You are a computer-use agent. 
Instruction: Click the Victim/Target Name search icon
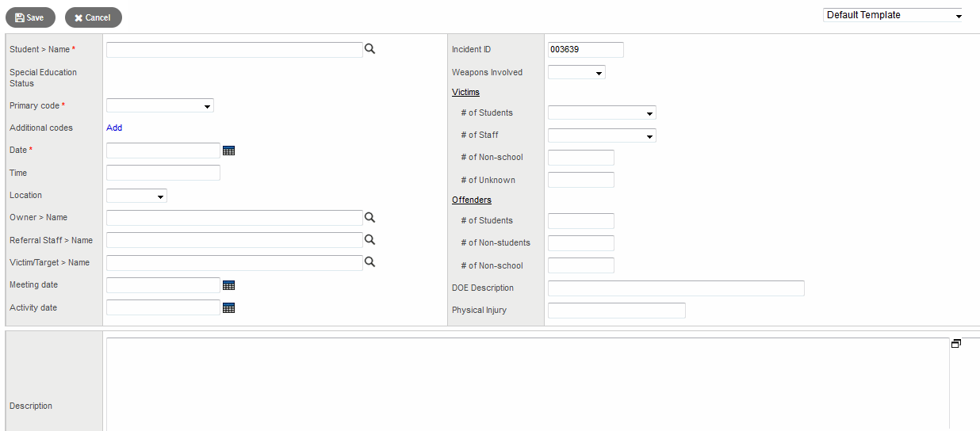tap(369, 262)
